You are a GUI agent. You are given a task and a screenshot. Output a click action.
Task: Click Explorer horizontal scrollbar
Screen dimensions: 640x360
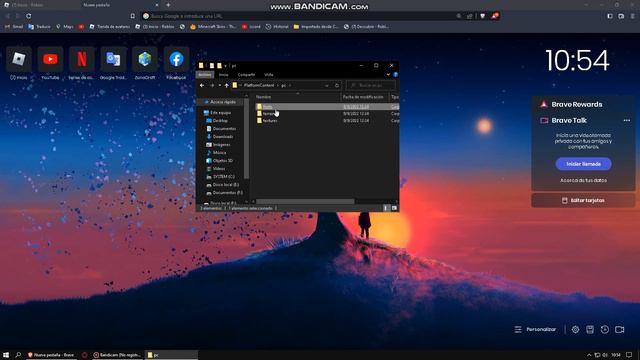click(305, 202)
